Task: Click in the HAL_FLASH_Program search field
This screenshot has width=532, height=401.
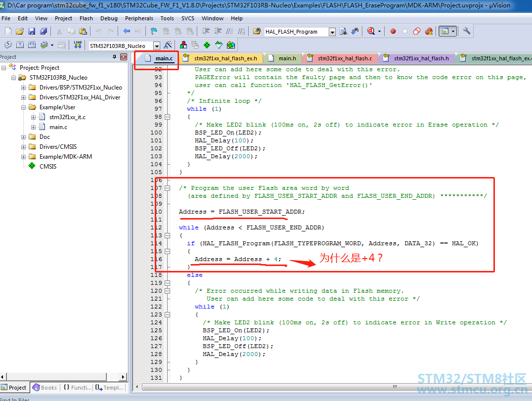Action: coord(296,32)
